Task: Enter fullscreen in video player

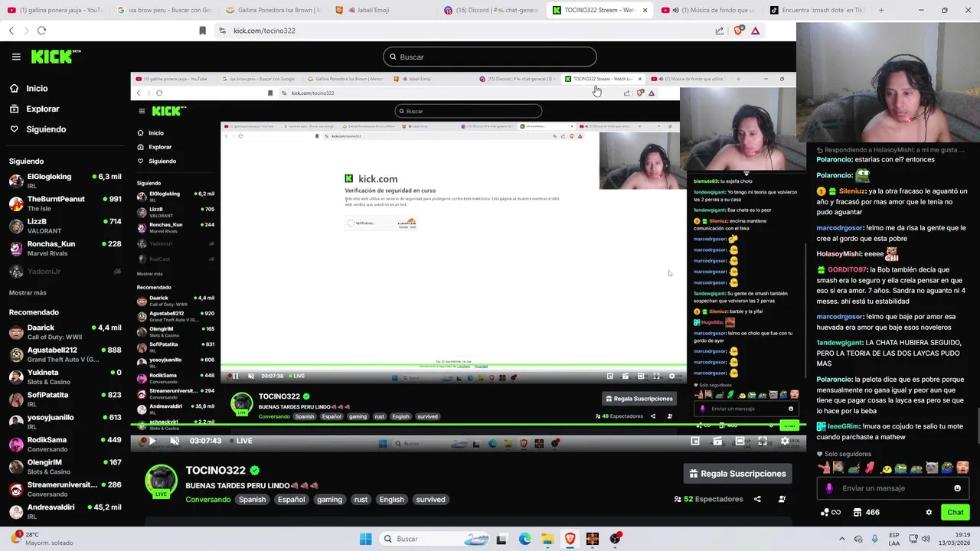Action: coord(762,441)
